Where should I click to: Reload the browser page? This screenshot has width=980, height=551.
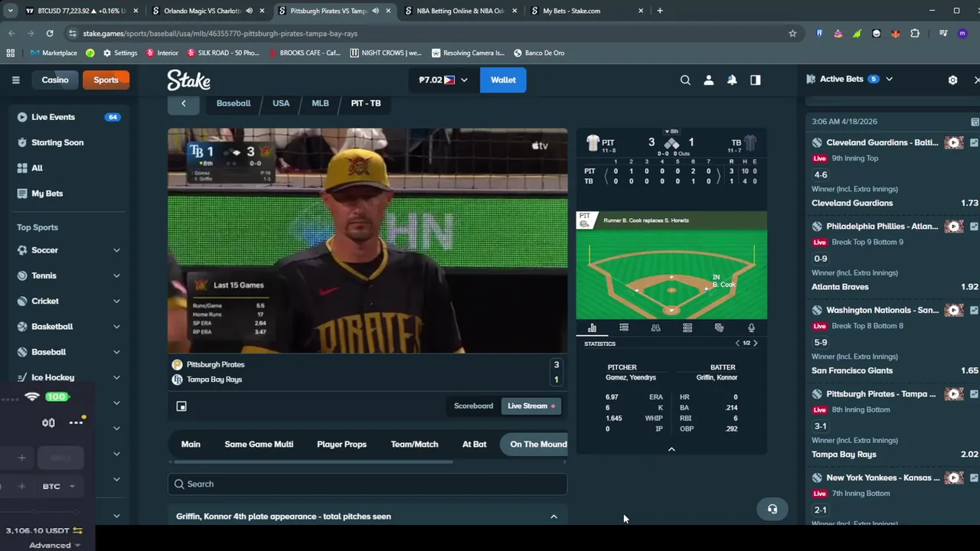pyautogui.click(x=50, y=34)
